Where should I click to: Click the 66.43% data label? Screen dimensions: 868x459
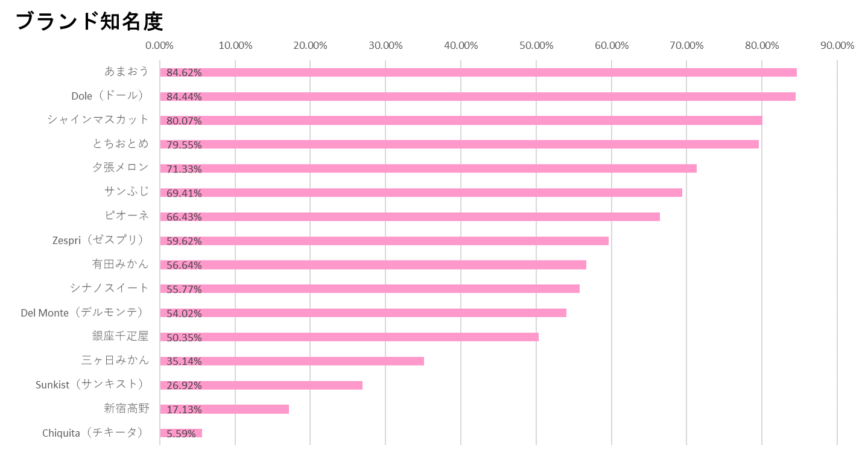[x=184, y=217]
